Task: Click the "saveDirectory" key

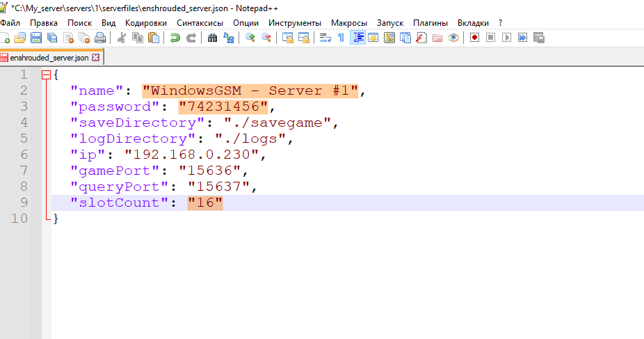Action: point(138,123)
